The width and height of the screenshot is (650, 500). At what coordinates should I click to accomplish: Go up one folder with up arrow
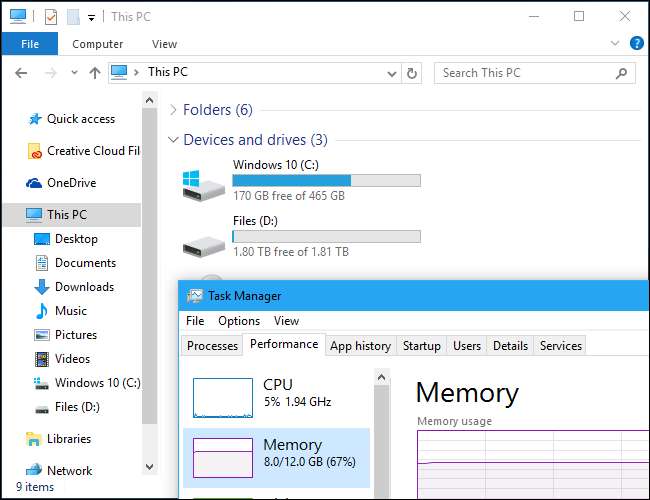tap(95, 73)
